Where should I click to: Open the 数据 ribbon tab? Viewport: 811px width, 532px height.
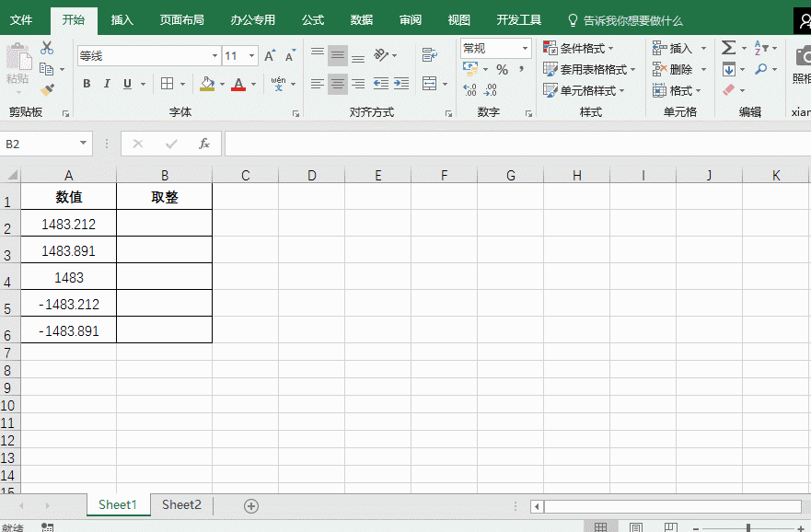361,19
